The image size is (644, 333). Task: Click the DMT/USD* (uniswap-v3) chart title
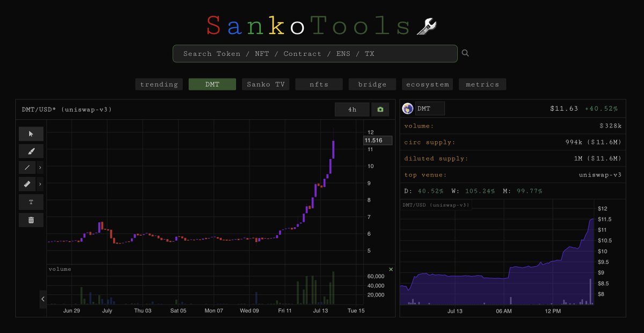point(67,110)
